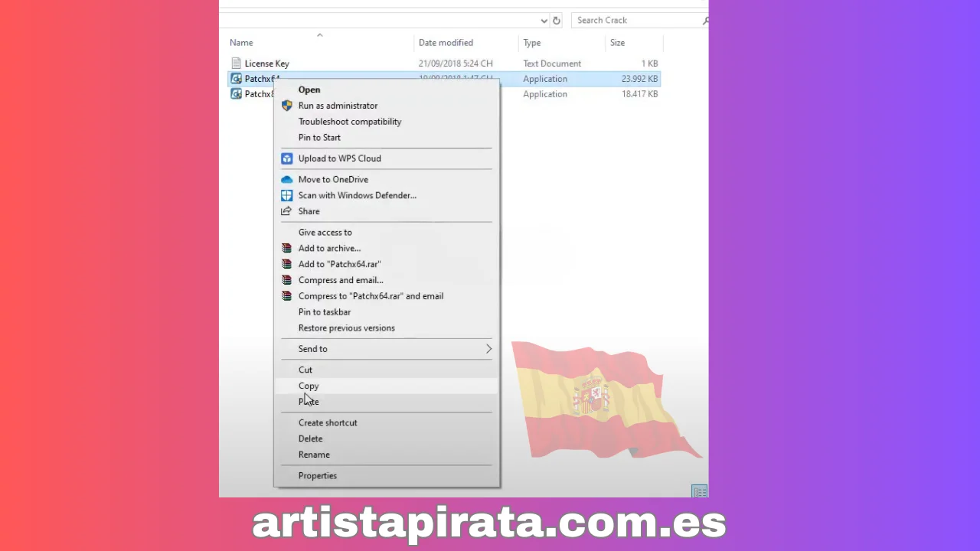Click the 23.992 KB size cell
Viewport: 980px width, 551px height.
pyautogui.click(x=640, y=79)
